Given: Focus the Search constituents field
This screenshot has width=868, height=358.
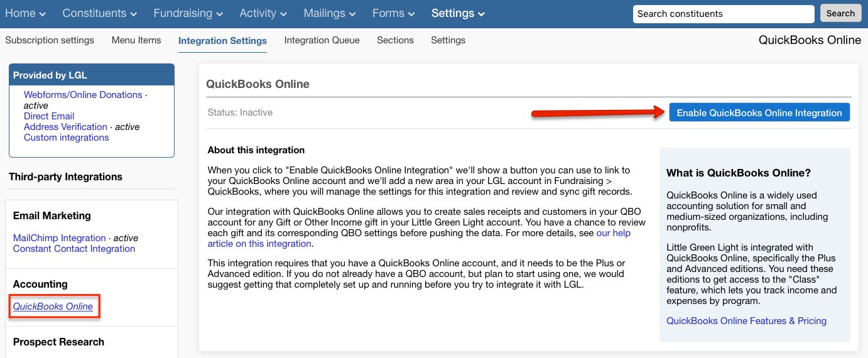Looking at the screenshot, I should coord(724,14).
